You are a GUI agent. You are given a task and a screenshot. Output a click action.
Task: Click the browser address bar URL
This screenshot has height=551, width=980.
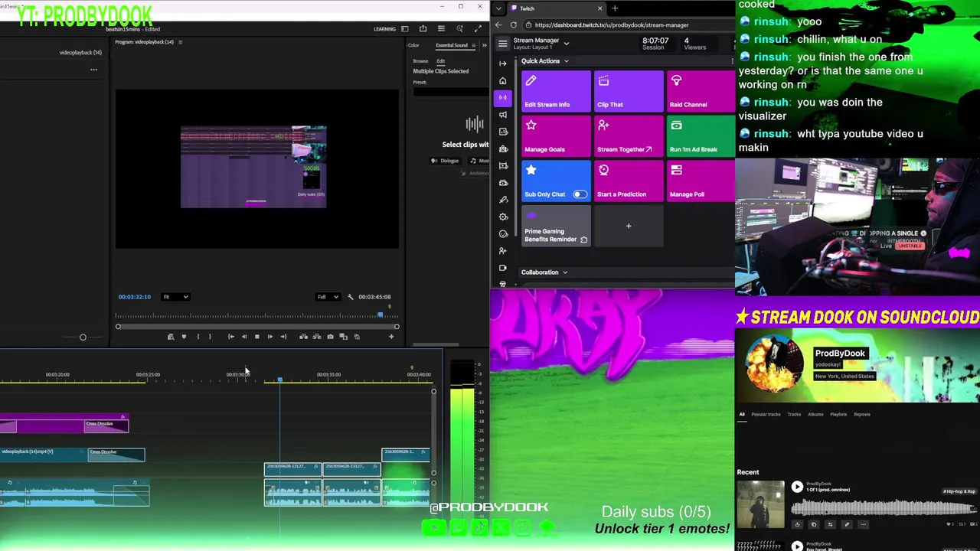point(612,25)
